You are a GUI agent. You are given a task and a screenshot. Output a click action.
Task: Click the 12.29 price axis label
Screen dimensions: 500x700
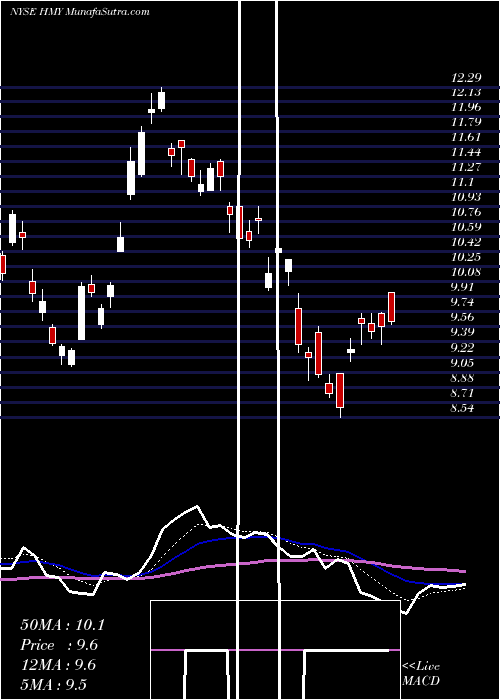pyautogui.click(x=466, y=78)
